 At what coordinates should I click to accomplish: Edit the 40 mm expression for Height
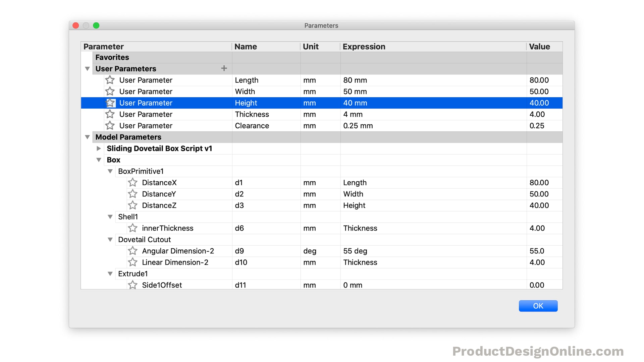point(433,103)
